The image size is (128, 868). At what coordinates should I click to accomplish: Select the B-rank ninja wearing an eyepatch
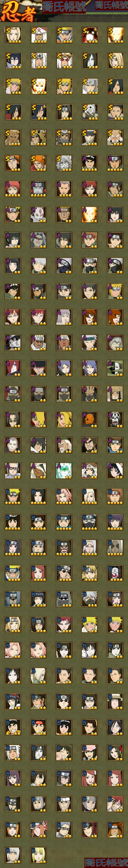(x=64, y=573)
